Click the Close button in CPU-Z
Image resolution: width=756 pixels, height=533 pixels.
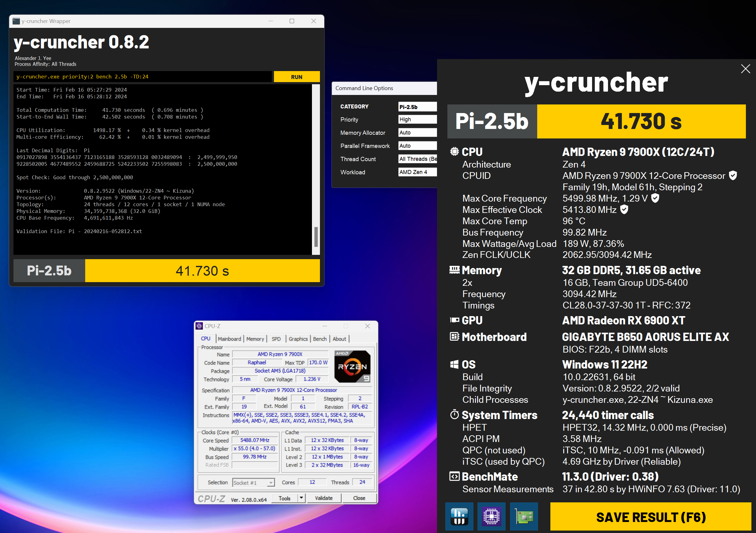359,498
